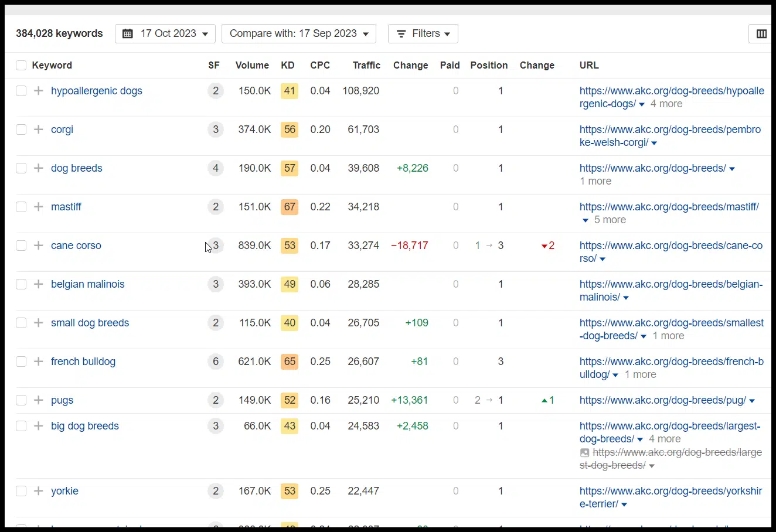Viewport: 776px width, 532px height.
Task: Click the plus icon next to pugs
Action: (39, 400)
